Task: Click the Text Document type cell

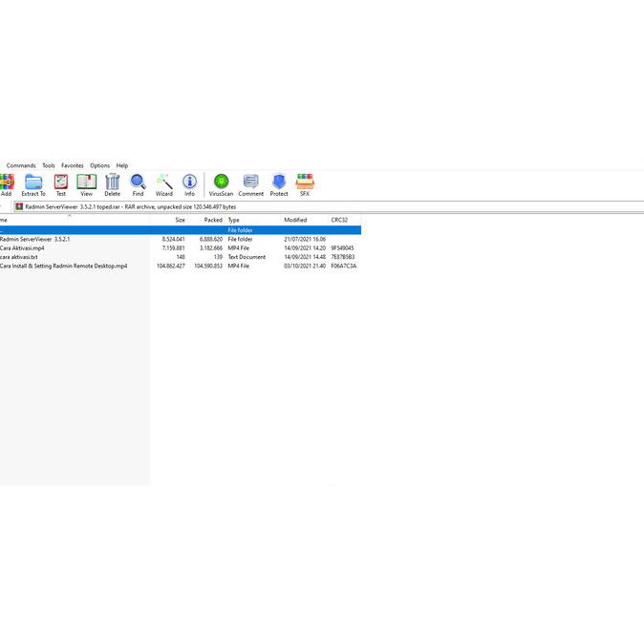Action: coord(247,257)
